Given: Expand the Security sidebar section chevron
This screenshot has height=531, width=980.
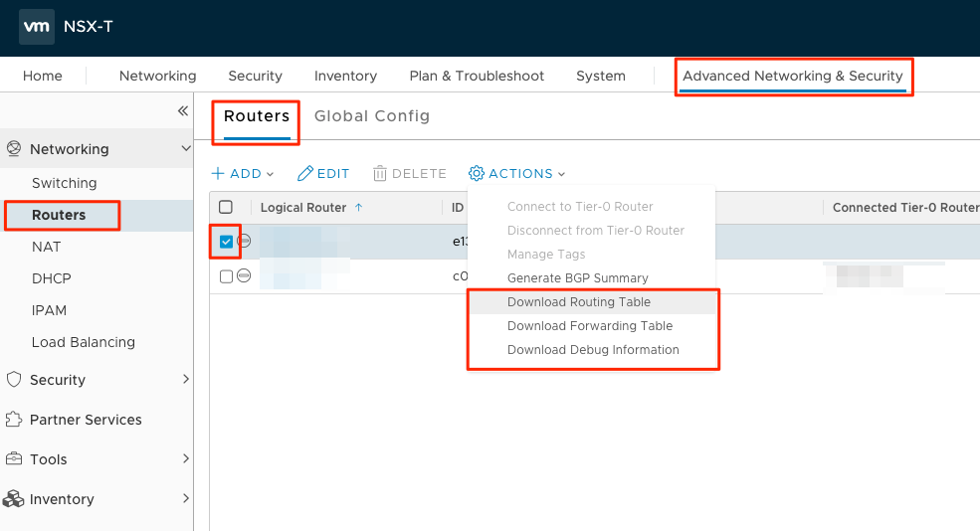Looking at the screenshot, I should [x=186, y=379].
